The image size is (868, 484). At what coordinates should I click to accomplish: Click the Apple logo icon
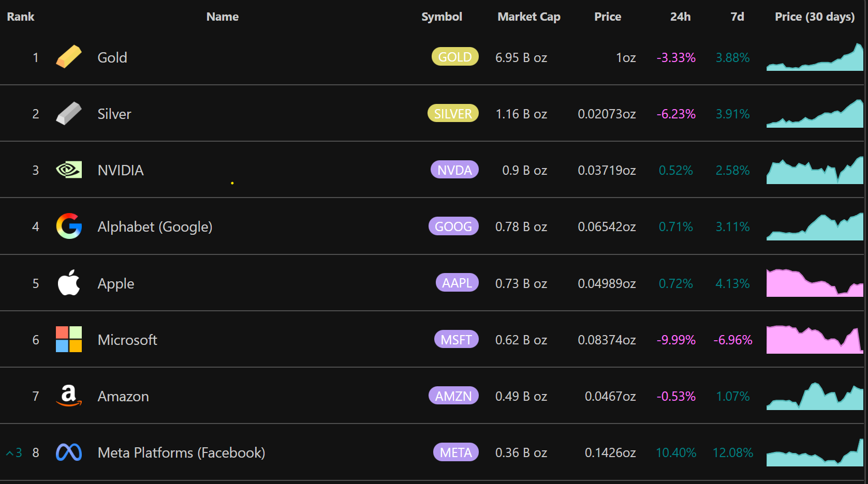pos(69,283)
